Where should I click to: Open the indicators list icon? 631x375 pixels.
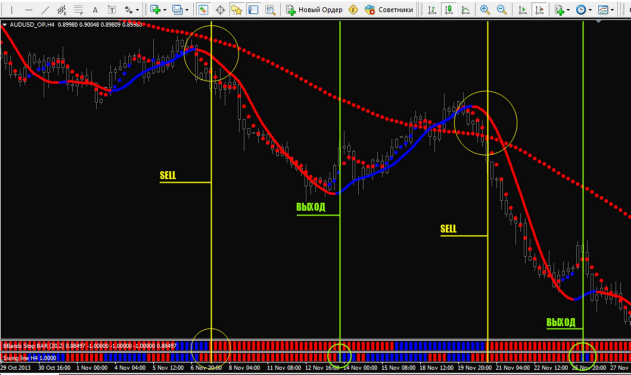(x=559, y=10)
